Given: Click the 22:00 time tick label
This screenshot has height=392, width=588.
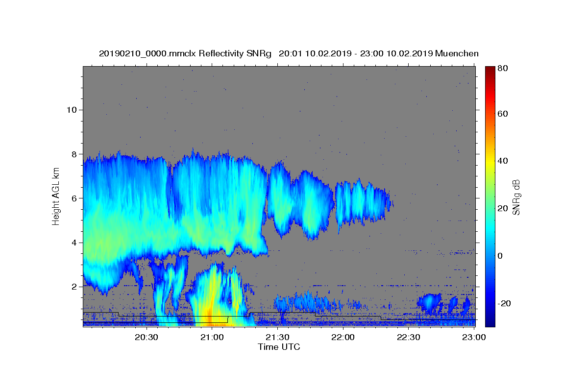Looking at the screenshot, I should 343,337.
